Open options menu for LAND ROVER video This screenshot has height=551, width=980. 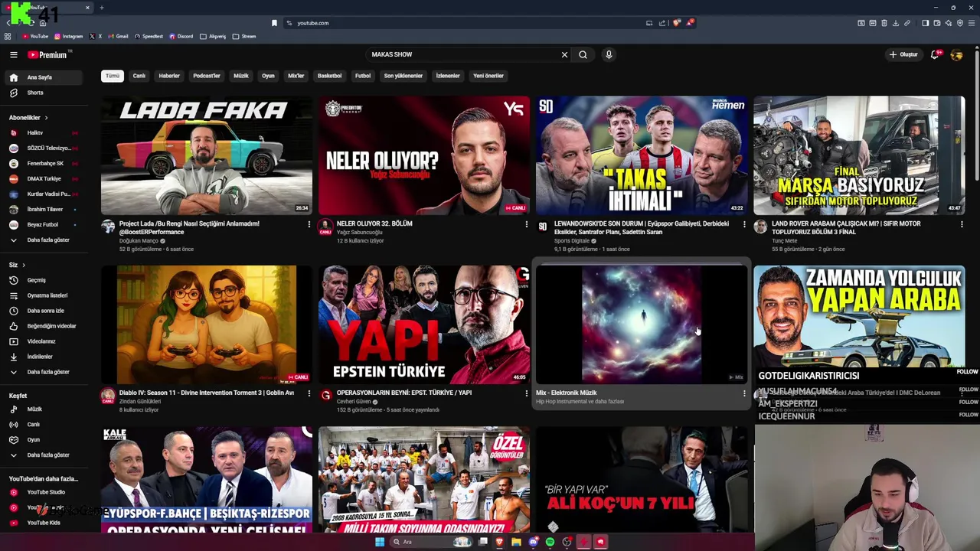962,224
